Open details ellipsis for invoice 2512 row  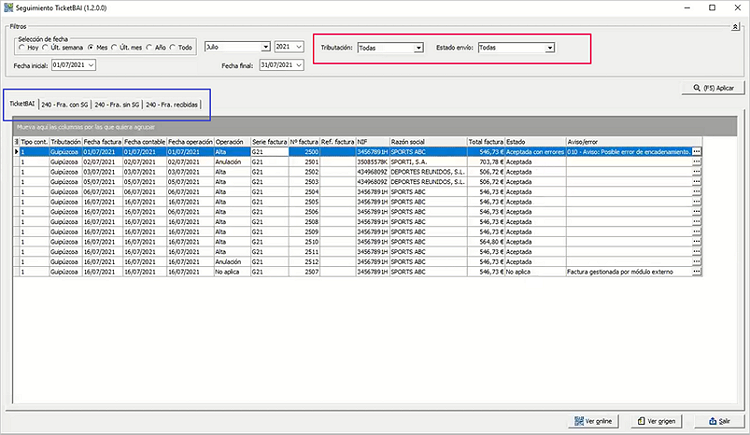click(x=696, y=262)
